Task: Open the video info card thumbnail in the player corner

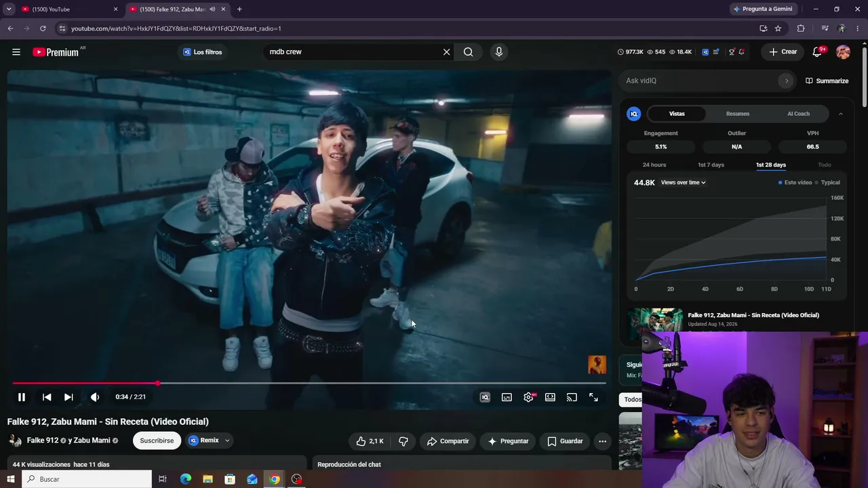Action: [597, 365]
